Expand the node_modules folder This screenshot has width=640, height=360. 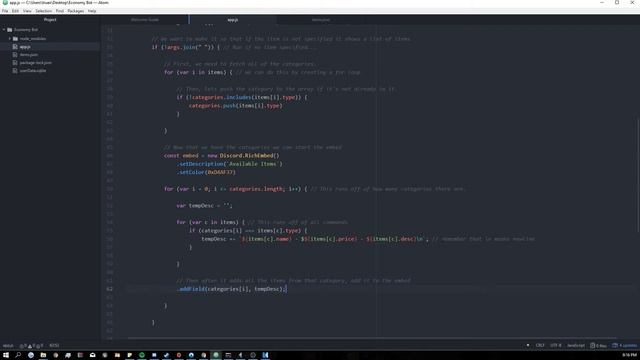(10, 38)
